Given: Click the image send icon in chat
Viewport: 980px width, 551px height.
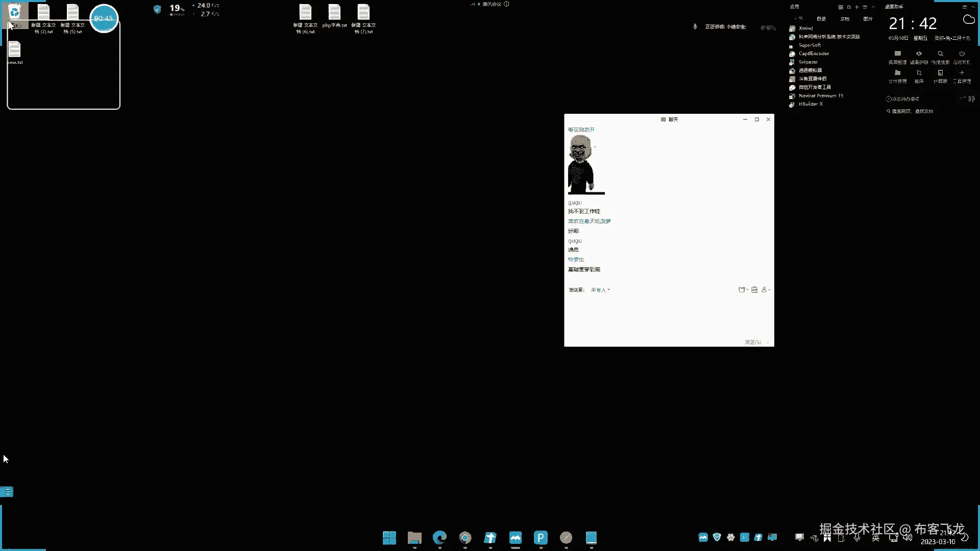Looking at the screenshot, I should coord(754,290).
